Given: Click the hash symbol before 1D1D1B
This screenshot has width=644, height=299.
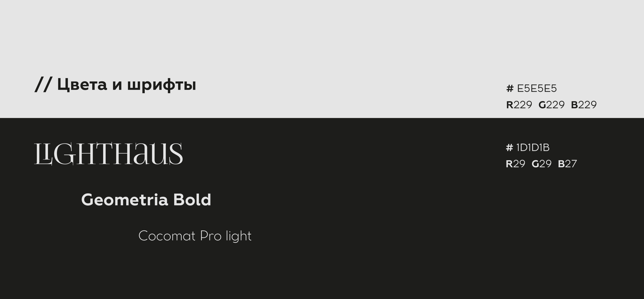Looking at the screenshot, I should pyautogui.click(x=509, y=148).
